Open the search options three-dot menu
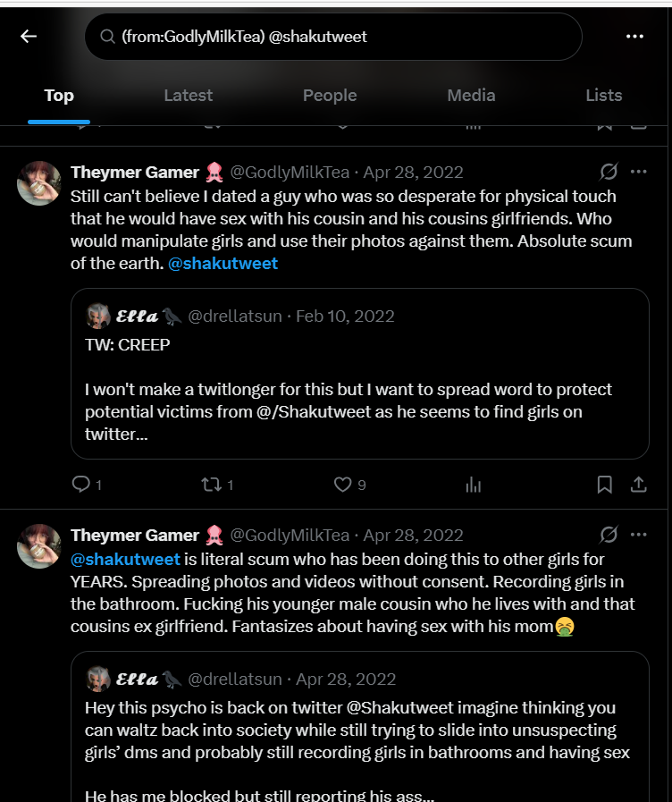The image size is (672, 802). coord(634,36)
